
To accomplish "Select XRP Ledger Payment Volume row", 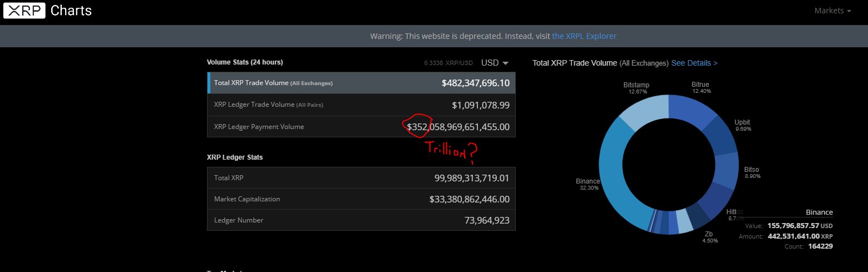I will pyautogui.click(x=361, y=126).
